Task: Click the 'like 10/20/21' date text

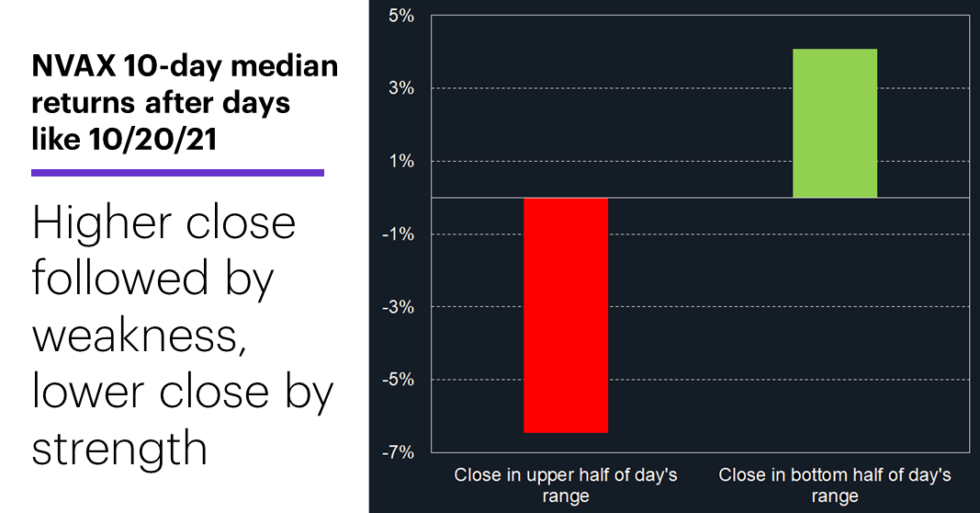Action: (x=124, y=139)
